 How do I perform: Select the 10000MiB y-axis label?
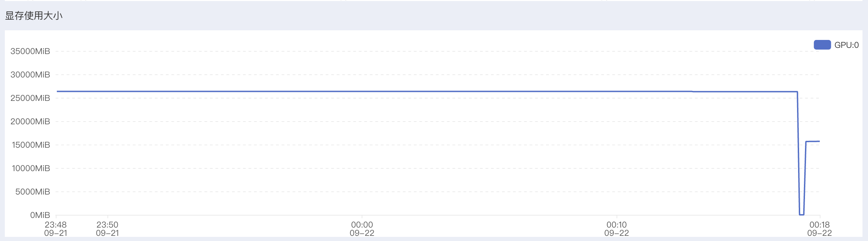pos(31,168)
